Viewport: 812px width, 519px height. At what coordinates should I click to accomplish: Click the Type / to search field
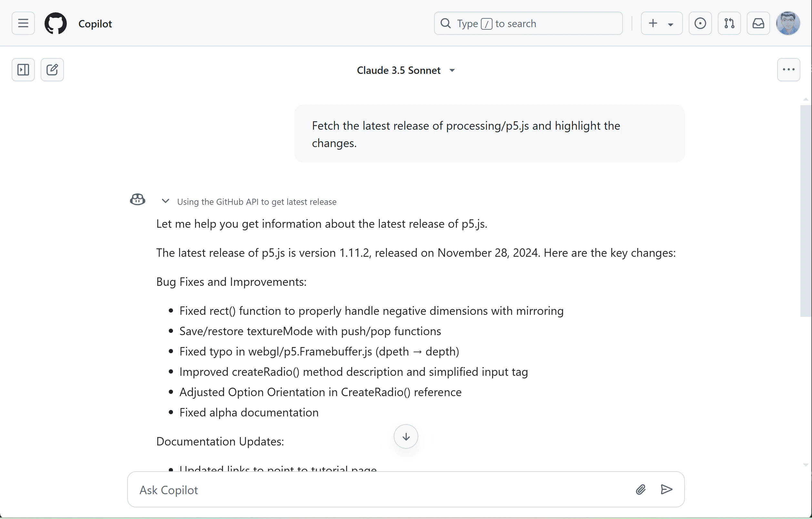tap(528, 23)
